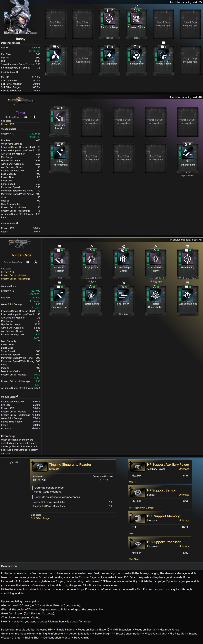
Task: Click the Tamer weapon image
Action: click(22, 102)
